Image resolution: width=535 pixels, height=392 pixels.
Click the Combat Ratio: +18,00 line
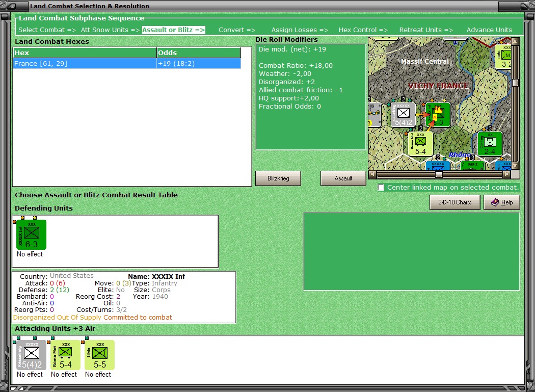pos(296,66)
